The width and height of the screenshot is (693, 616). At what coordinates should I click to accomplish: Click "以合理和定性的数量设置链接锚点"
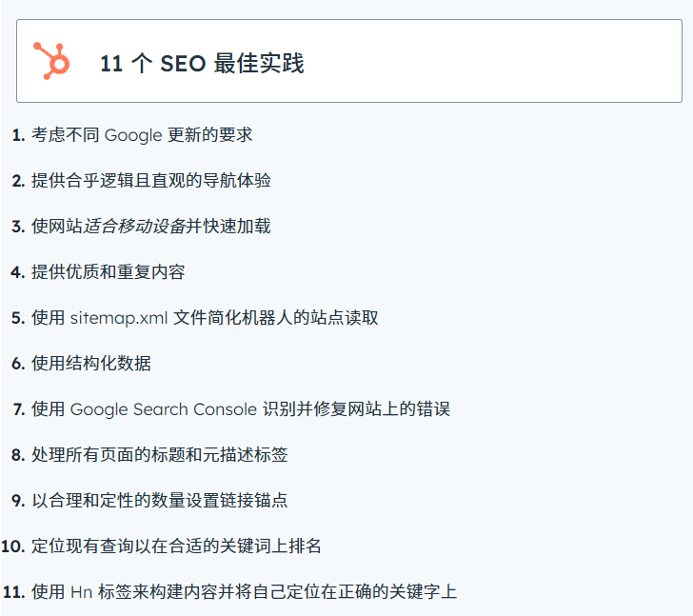[x=159, y=501]
